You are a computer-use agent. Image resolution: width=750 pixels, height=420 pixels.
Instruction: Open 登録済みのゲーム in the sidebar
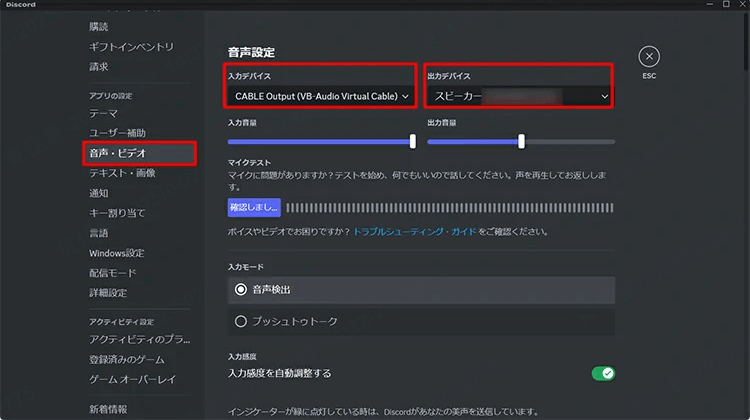[x=127, y=360]
